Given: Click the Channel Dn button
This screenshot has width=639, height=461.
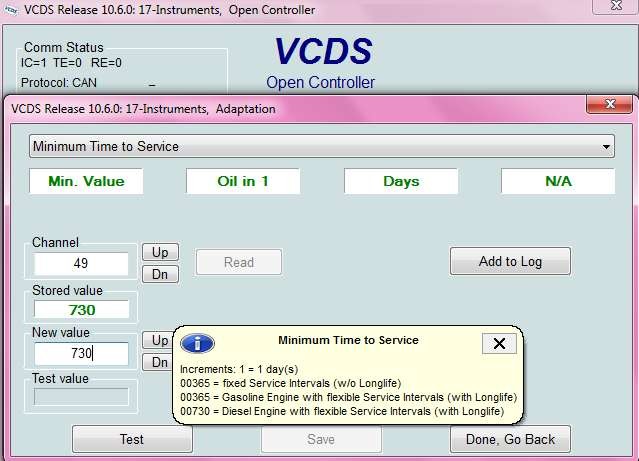Looking at the screenshot, I should coord(160,274).
